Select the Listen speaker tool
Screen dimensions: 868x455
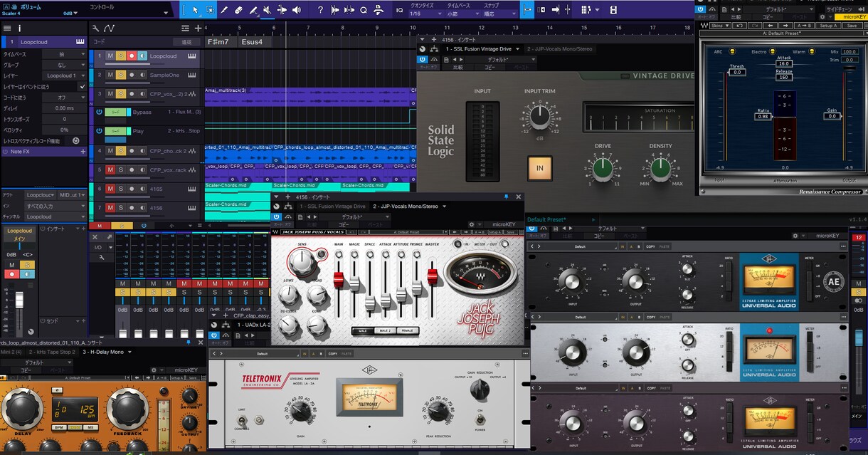pos(297,10)
